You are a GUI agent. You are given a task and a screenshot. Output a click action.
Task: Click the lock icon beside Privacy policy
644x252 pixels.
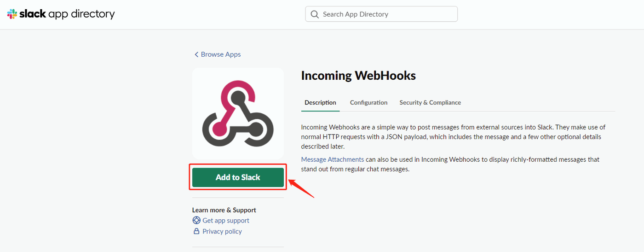[x=196, y=231]
